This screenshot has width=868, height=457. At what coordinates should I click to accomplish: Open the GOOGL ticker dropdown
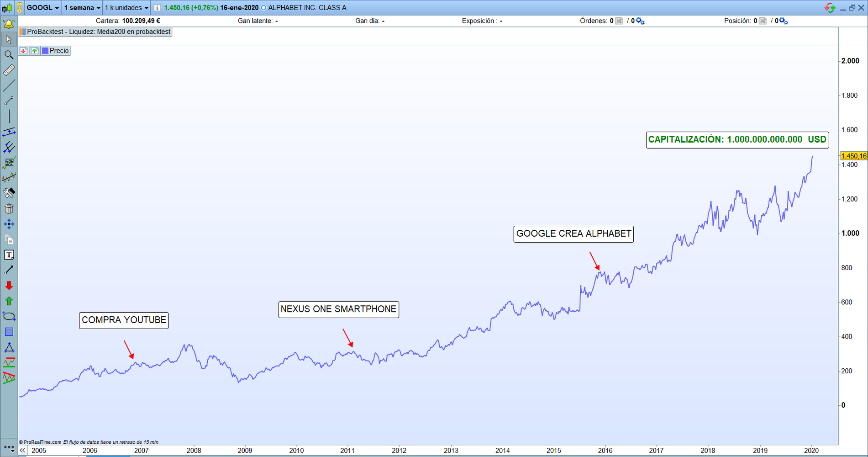[43, 8]
